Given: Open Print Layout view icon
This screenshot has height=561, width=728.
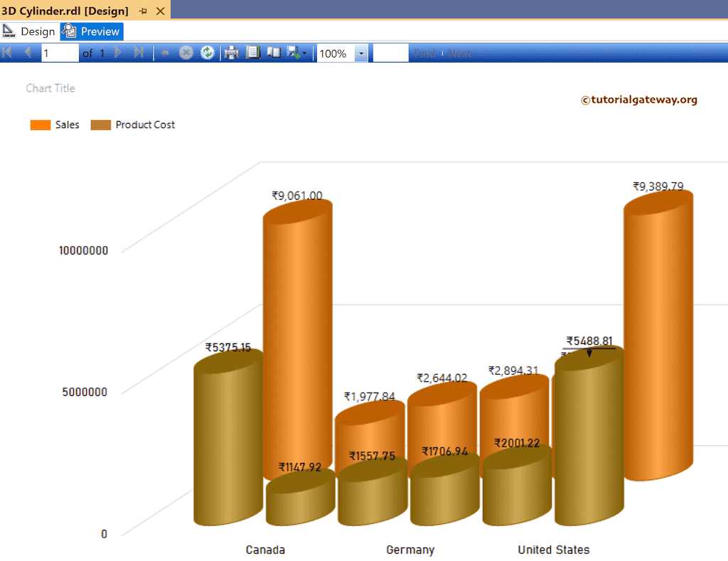Looking at the screenshot, I should click(x=274, y=53).
